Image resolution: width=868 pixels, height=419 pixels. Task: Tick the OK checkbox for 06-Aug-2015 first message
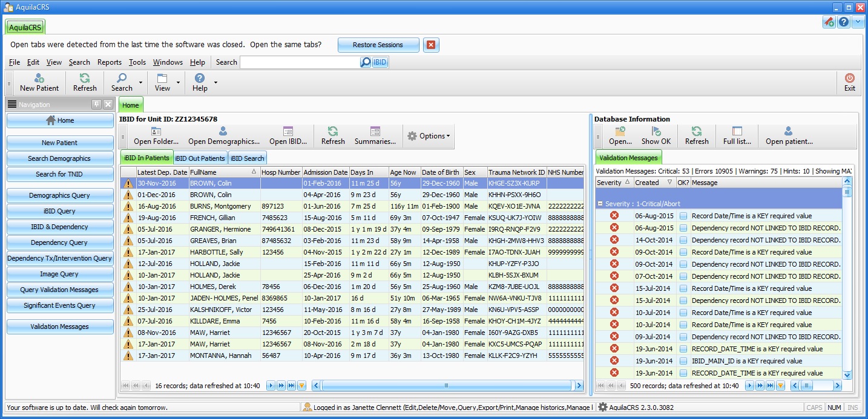click(683, 216)
